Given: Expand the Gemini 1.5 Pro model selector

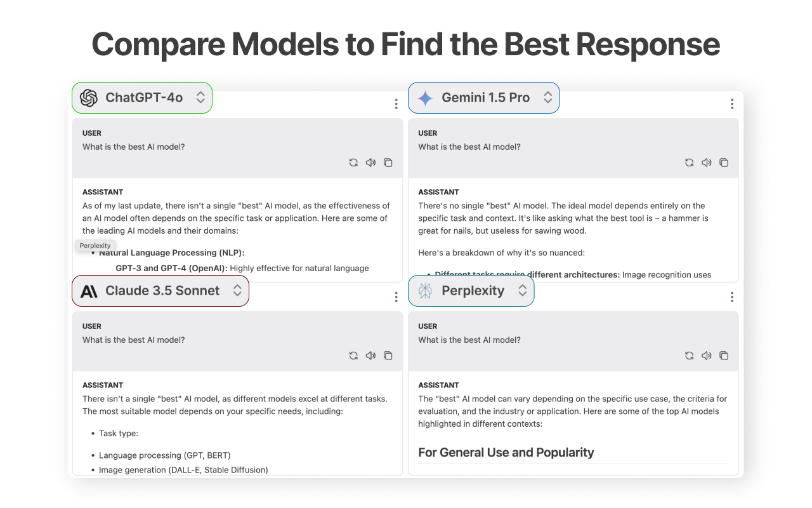Looking at the screenshot, I should point(547,97).
